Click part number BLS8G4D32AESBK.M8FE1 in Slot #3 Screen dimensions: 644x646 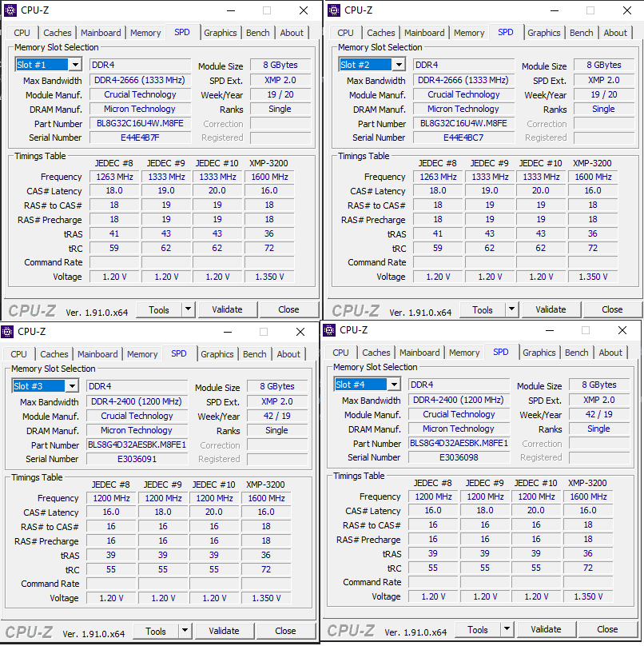(137, 445)
